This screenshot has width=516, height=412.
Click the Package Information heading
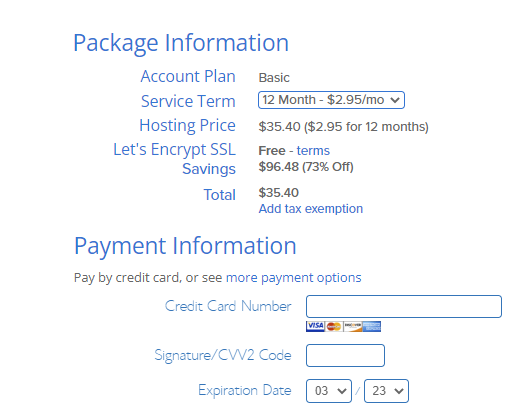[181, 43]
